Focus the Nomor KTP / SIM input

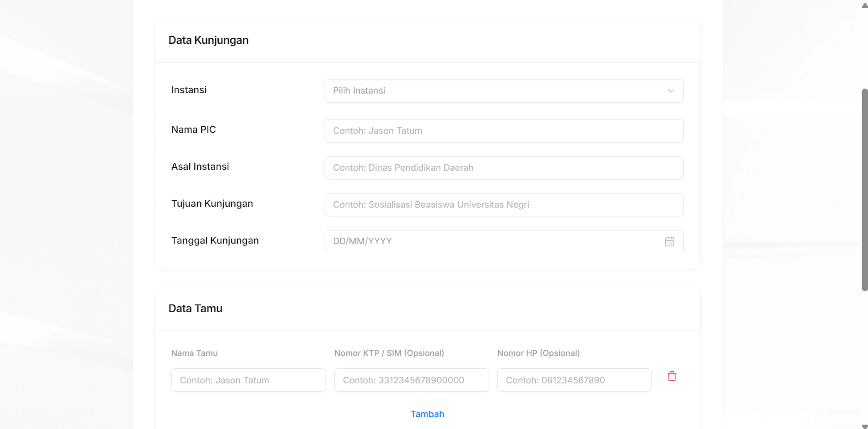point(411,380)
